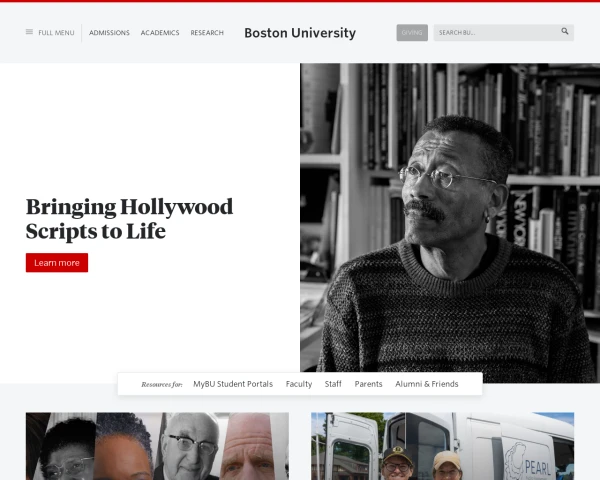This screenshot has height=480, width=600.
Task: Open the Full Menu hamburger icon
Action: (30, 33)
